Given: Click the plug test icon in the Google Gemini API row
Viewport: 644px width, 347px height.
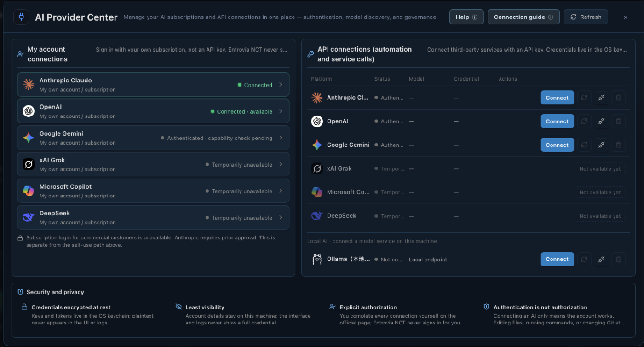Looking at the screenshot, I should click(601, 145).
